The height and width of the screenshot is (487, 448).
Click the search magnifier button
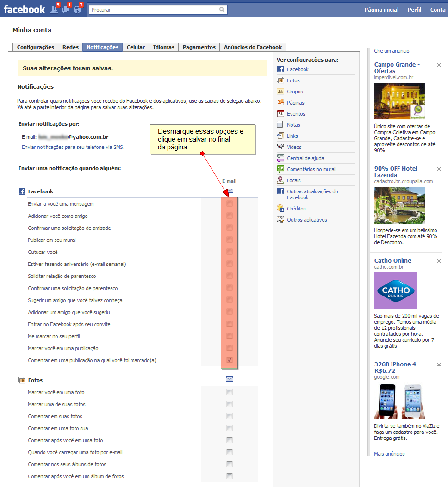(x=222, y=10)
